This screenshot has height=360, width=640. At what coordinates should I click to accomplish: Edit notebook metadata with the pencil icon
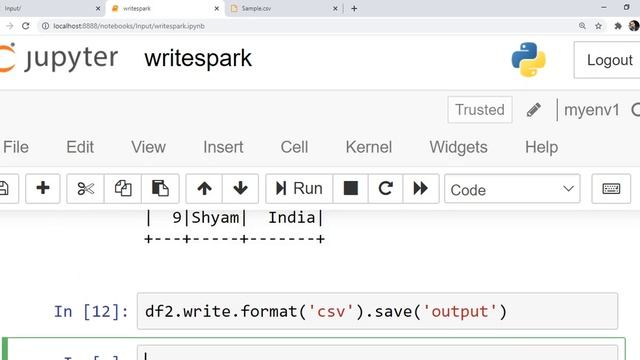(533, 109)
